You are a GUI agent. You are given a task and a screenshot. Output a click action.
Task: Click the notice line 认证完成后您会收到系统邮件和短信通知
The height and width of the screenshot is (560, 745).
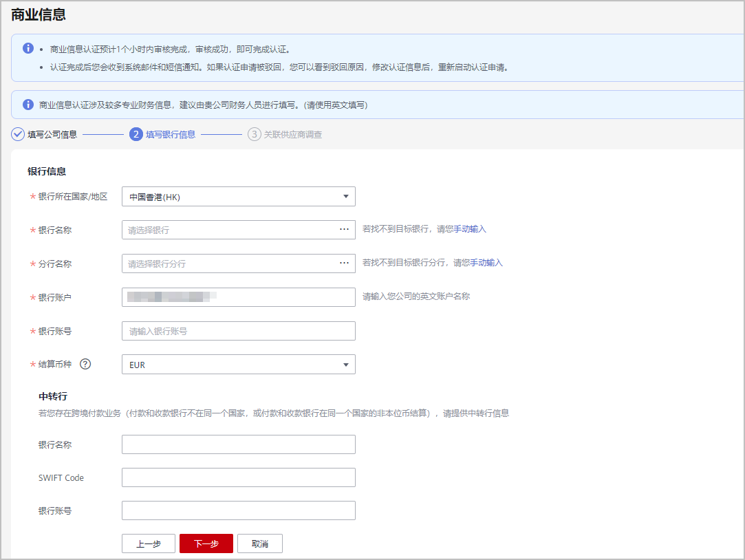(281, 67)
